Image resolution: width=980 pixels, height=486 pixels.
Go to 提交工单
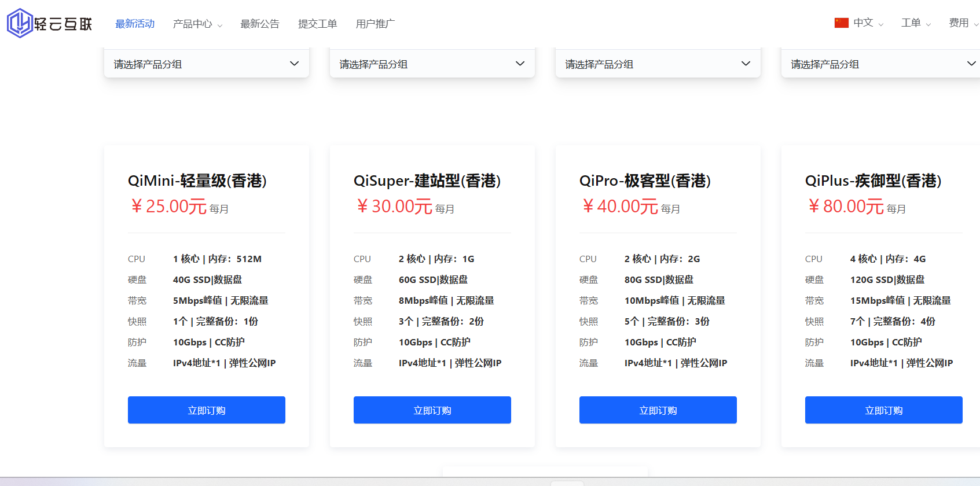point(317,24)
